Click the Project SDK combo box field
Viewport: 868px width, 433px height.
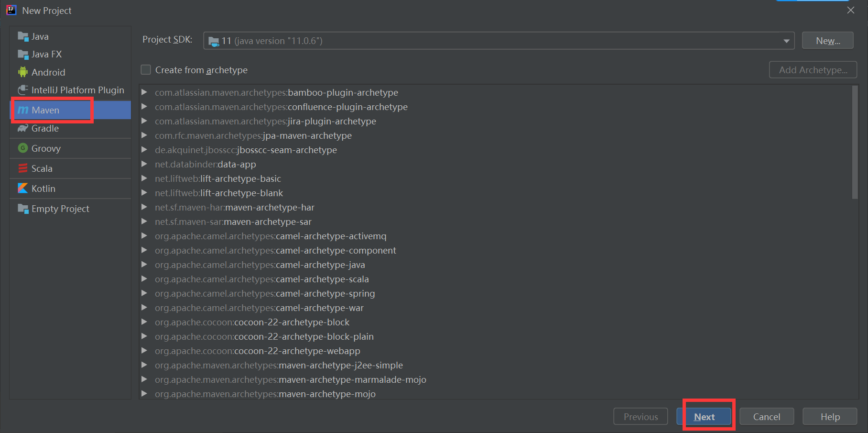pos(499,41)
